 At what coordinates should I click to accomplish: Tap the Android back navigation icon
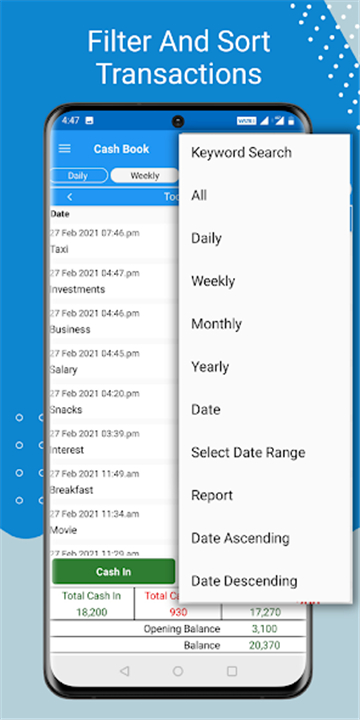tap(124, 671)
